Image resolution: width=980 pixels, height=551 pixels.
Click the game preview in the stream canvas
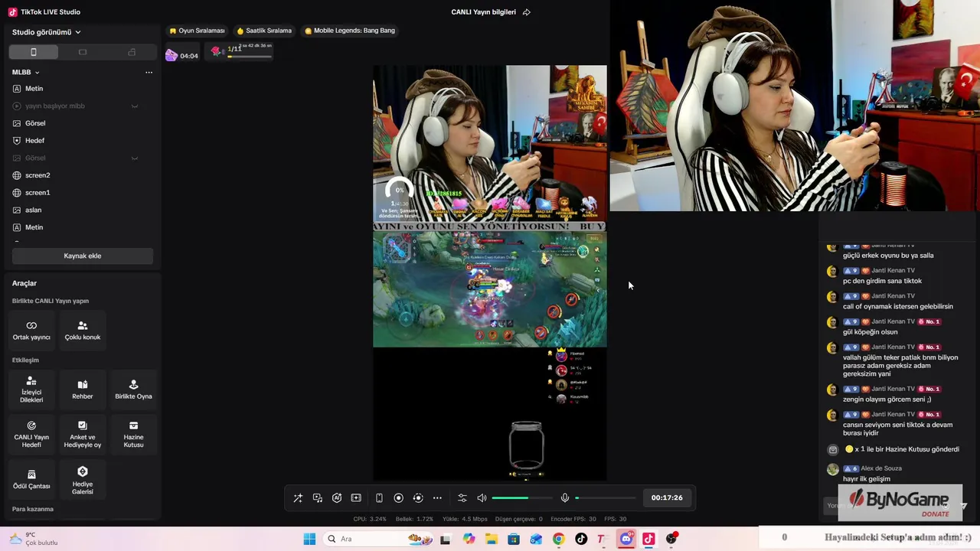tap(489, 289)
